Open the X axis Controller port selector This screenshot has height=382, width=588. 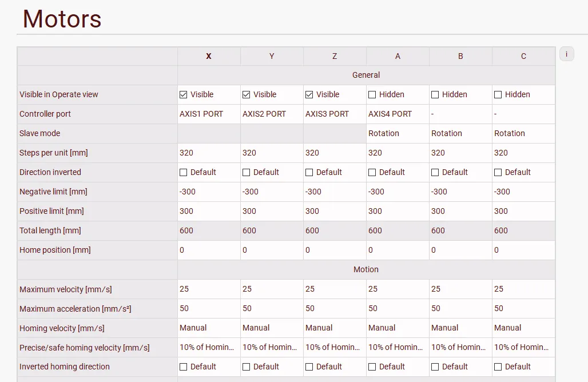coord(209,114)
